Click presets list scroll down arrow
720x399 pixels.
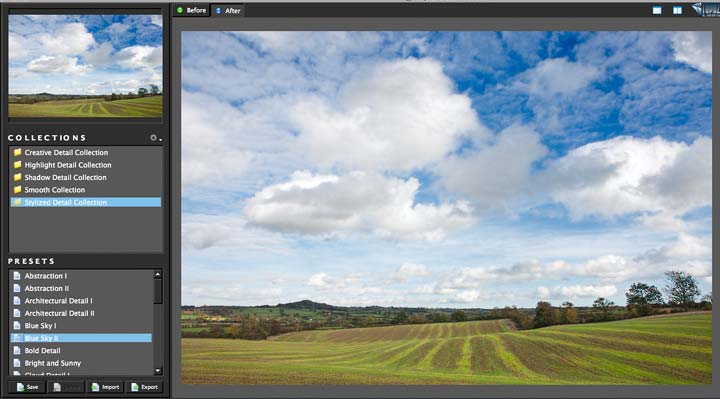[158, 371]
